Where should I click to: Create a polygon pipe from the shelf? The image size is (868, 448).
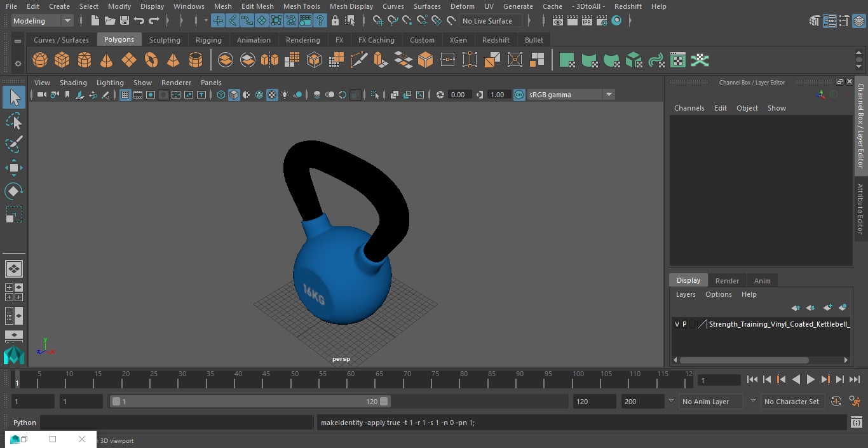coord(195,60)
